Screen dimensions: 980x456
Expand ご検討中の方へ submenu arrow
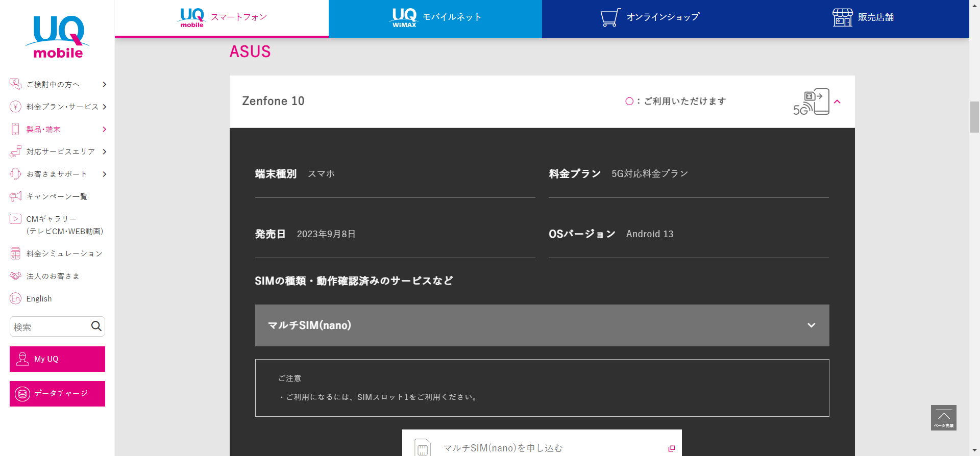point(104,84)
